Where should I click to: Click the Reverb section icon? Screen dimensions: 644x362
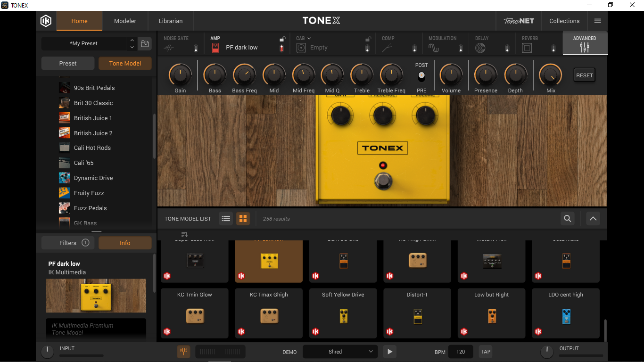527,48
